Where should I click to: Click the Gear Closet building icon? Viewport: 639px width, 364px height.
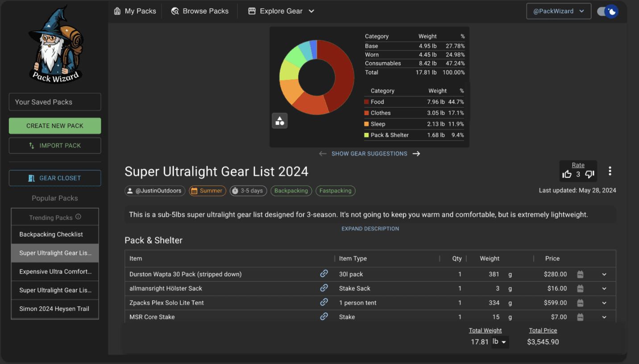coord(31,178)
